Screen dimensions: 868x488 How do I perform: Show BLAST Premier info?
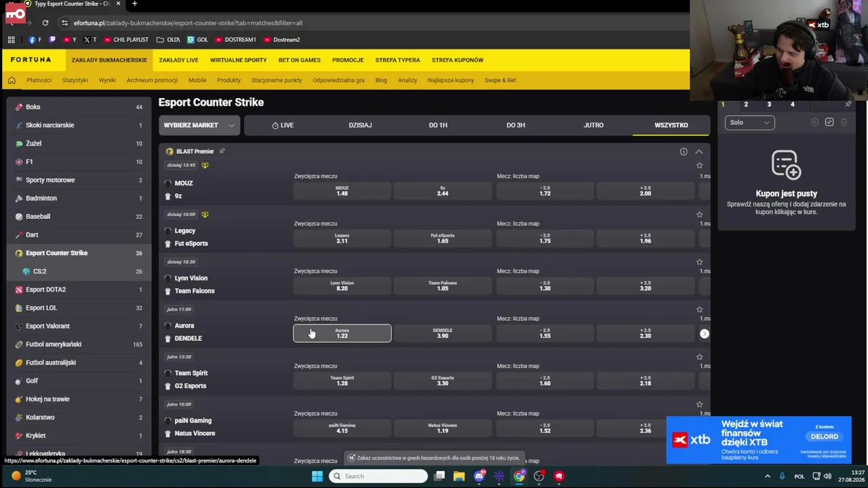click(x=684, y=151)
